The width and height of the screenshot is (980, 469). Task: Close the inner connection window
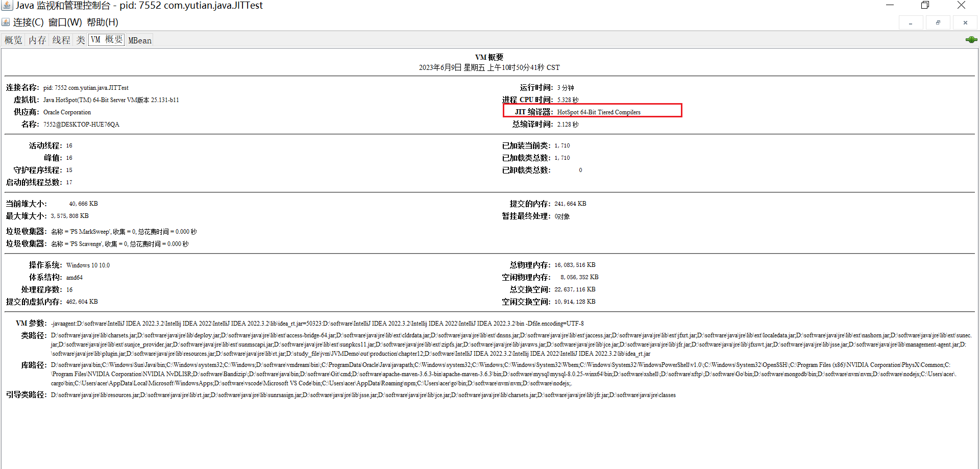[x=965, y=23]
